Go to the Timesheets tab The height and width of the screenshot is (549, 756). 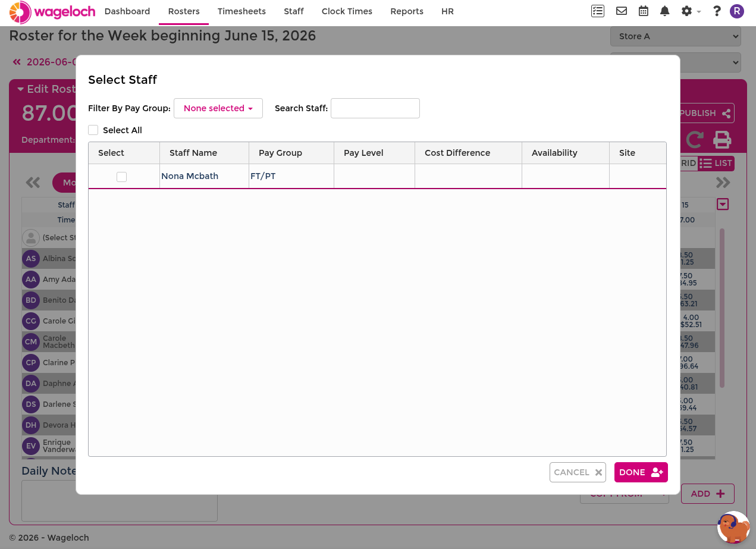point(241,11)
